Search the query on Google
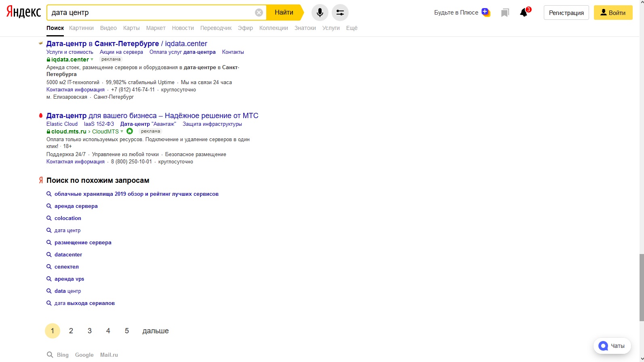644x362 pixels. click(x=84, y=355)
